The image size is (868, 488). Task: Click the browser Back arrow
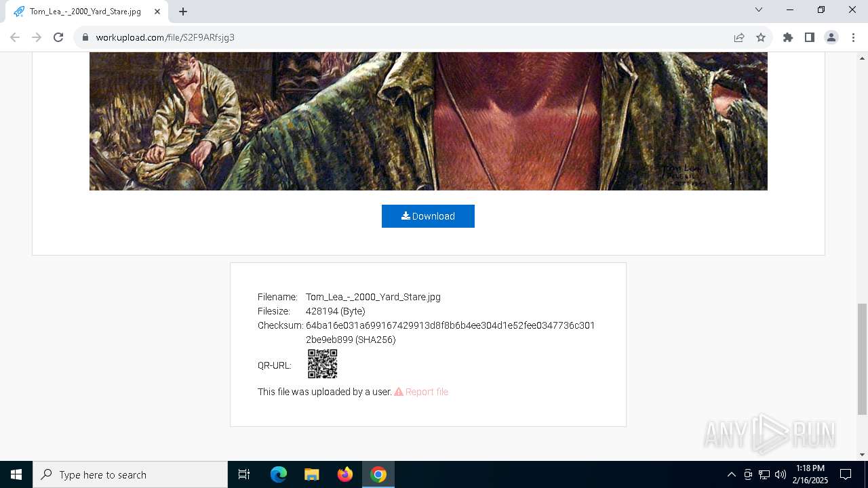15,37
